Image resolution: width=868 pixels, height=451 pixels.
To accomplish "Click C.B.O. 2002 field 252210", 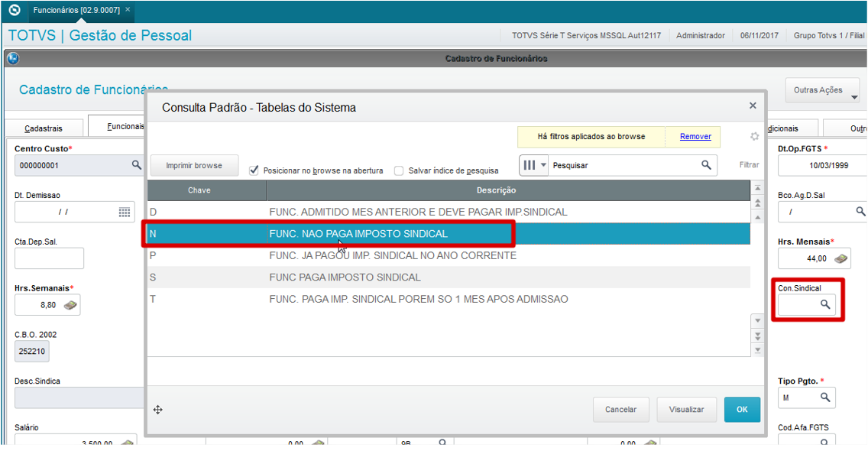I will click(x=31, y=352).
